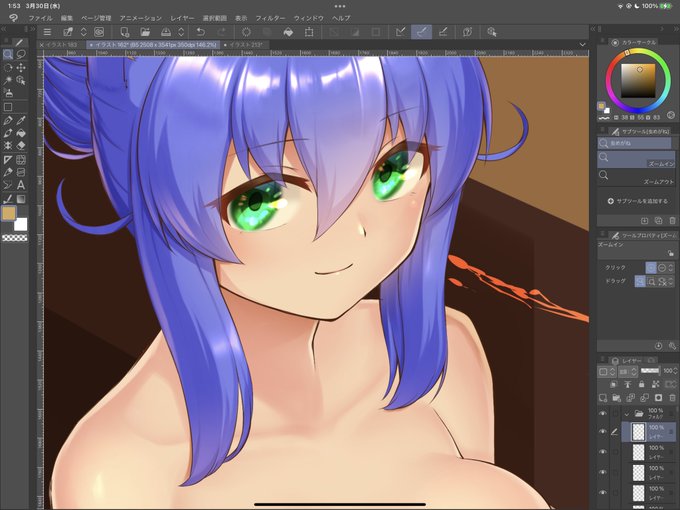Click inside the color wheel square

pyautogui.click(x=638, y=81)
